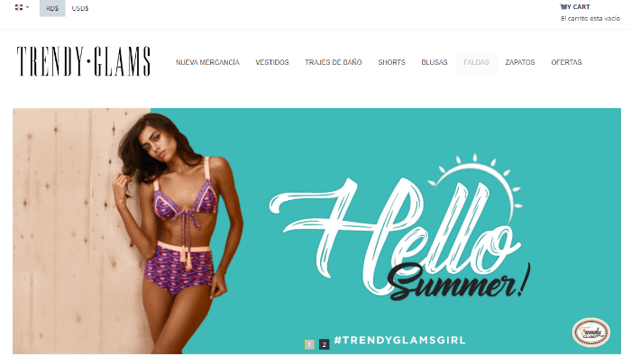View the Ofertas page

click(x=566, y=62)
